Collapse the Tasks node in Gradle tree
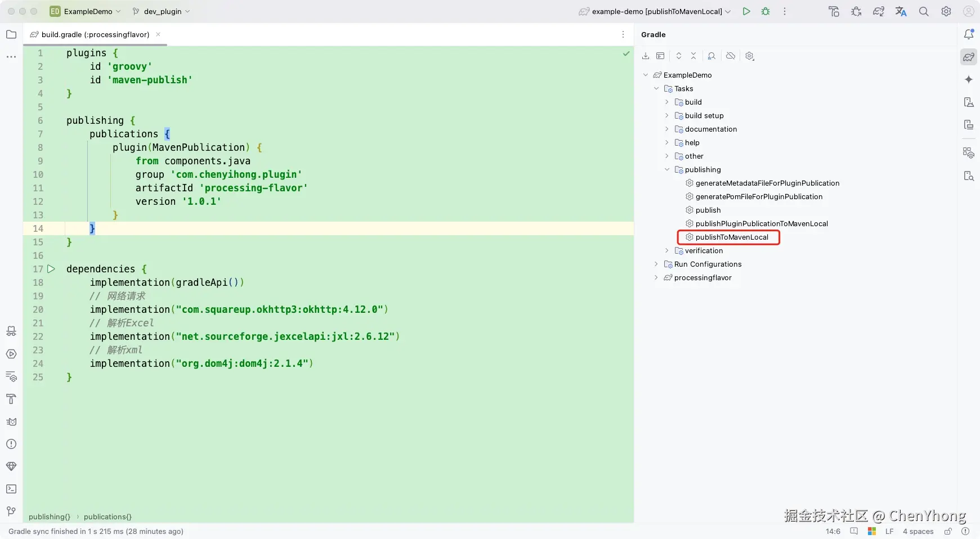This screenshot has height=539, width=980. (x=656, y=88)
